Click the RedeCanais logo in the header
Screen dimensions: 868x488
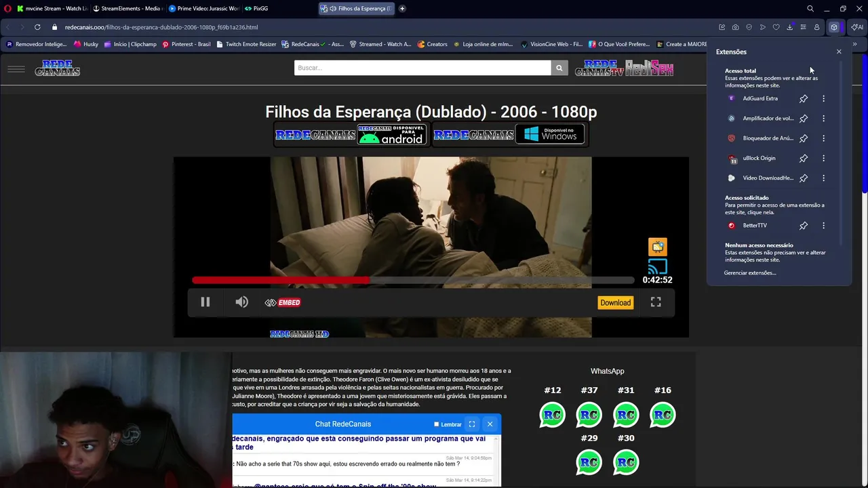point(58,68)
